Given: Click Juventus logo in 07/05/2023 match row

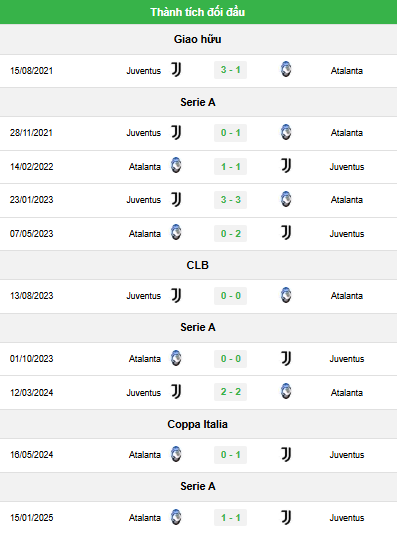Looking at the screenshot, I should [286, 233].
